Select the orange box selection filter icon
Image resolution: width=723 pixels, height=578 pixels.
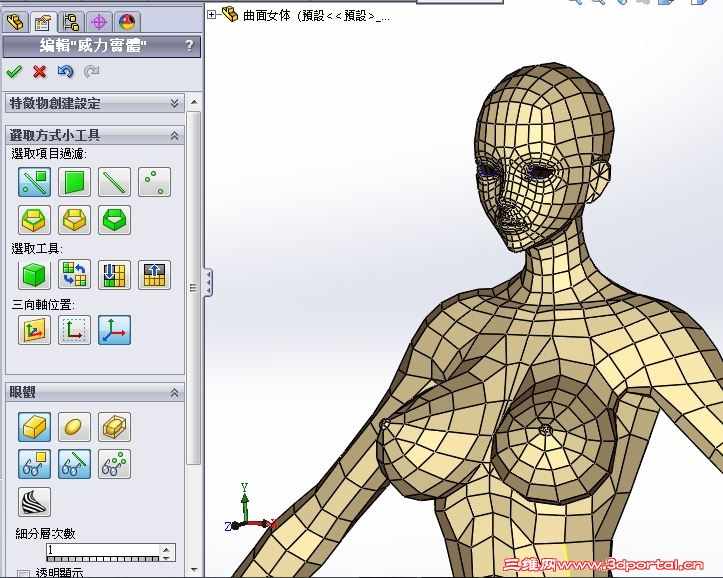pos(74,220)
